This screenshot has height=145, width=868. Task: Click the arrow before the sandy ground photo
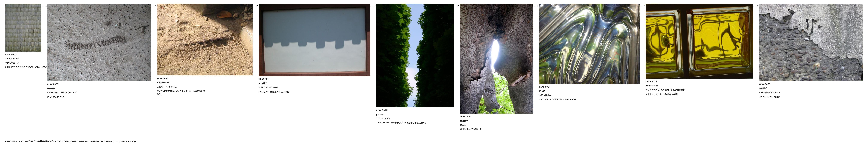pos(154,6)
